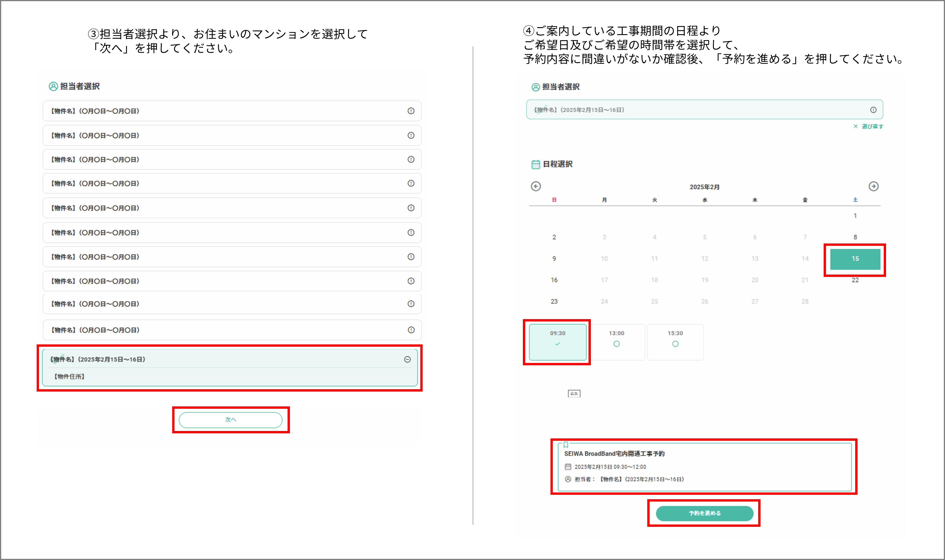Go to previous month in the calendar
Screen dimensions: 945x560
536,186
